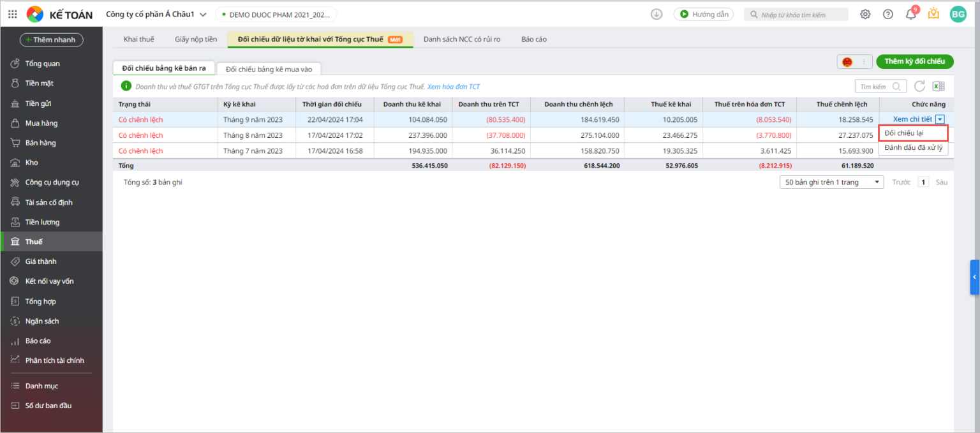Click the Thêm kỳ đối chiếu button
Screen dimensions: 980x433
[x=914, y=61]
